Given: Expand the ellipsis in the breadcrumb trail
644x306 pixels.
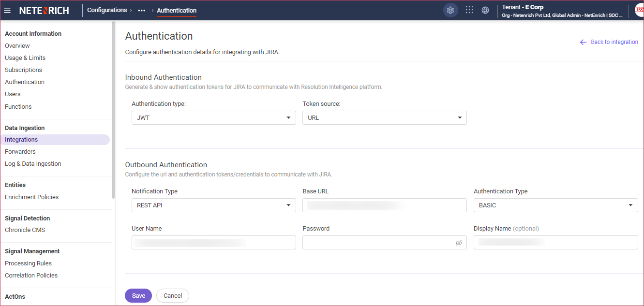Looking at the screenshot, I should [141, 10].
